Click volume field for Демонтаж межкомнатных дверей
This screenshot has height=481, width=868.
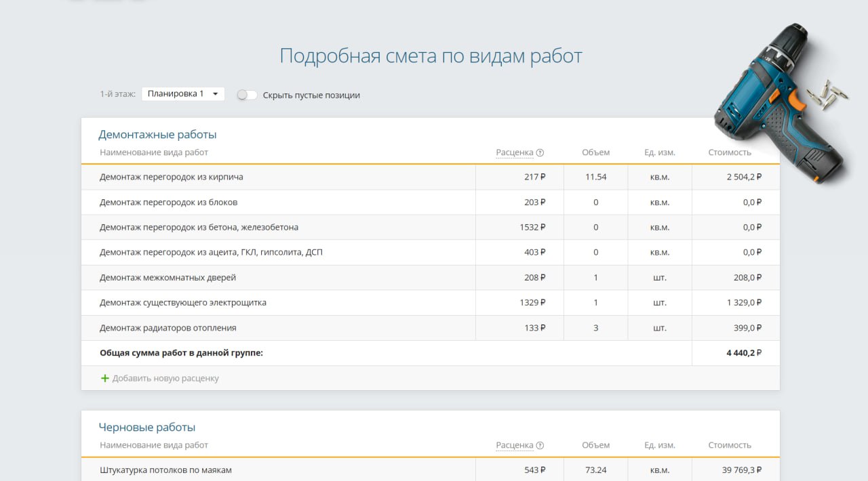595,278
